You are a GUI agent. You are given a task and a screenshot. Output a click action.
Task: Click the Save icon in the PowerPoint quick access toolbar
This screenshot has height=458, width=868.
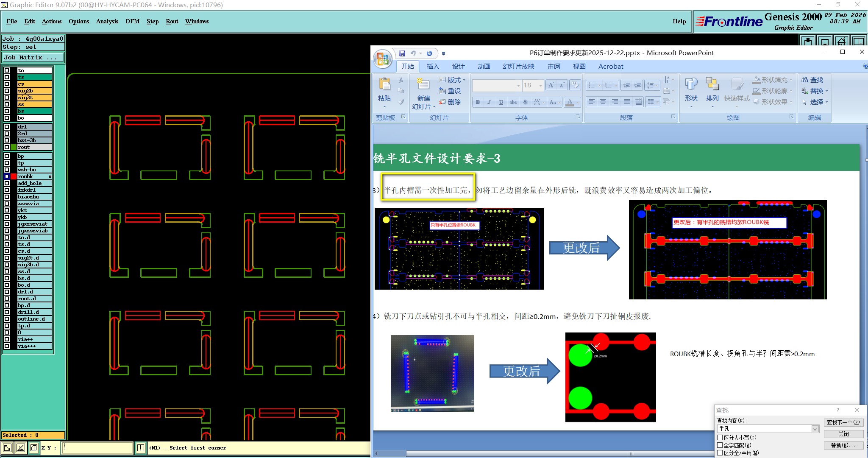point(402,53)
